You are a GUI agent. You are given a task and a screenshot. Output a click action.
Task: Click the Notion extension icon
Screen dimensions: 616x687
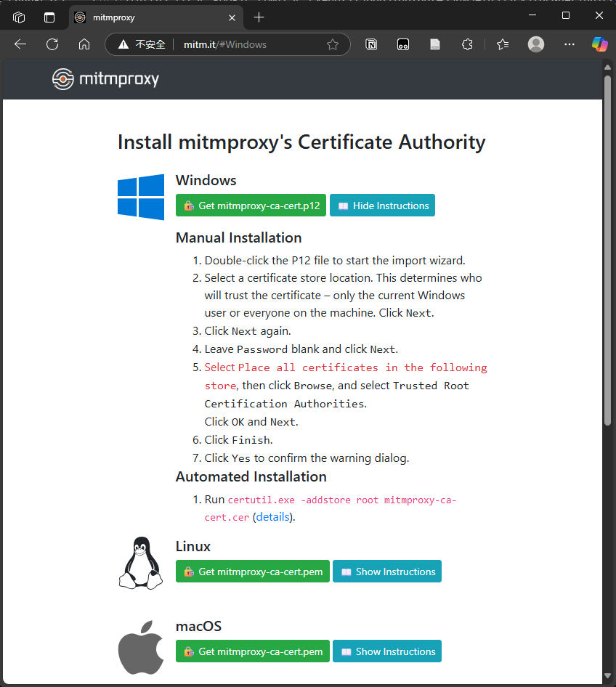(x=371, y=44)
